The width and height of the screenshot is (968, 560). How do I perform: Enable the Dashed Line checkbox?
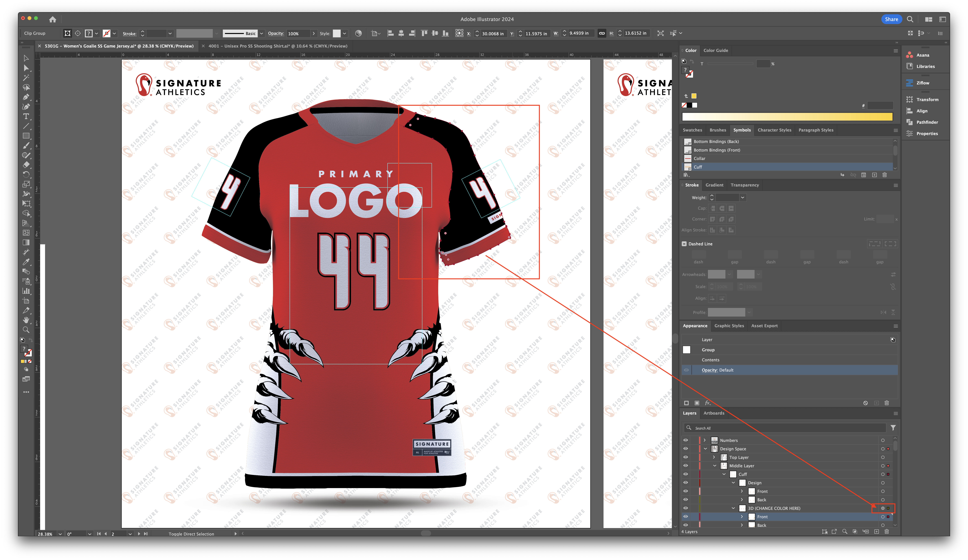coord(684,244)
